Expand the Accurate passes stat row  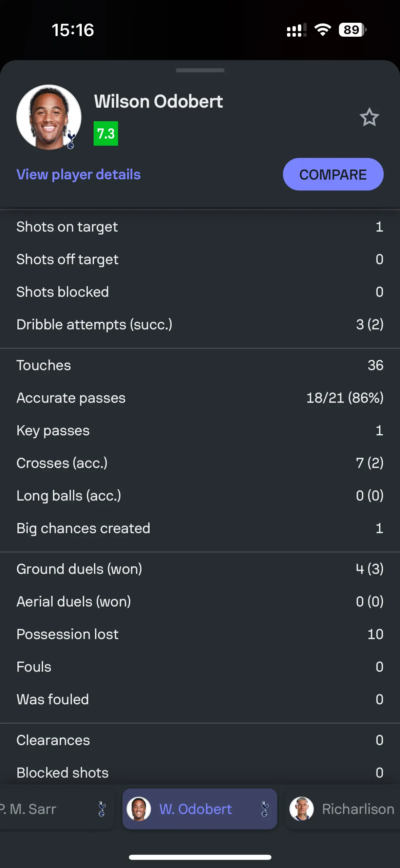pos(200,398)
